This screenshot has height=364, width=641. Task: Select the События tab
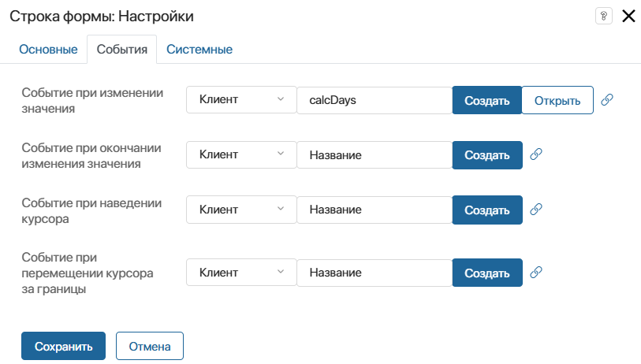point(121,49)
